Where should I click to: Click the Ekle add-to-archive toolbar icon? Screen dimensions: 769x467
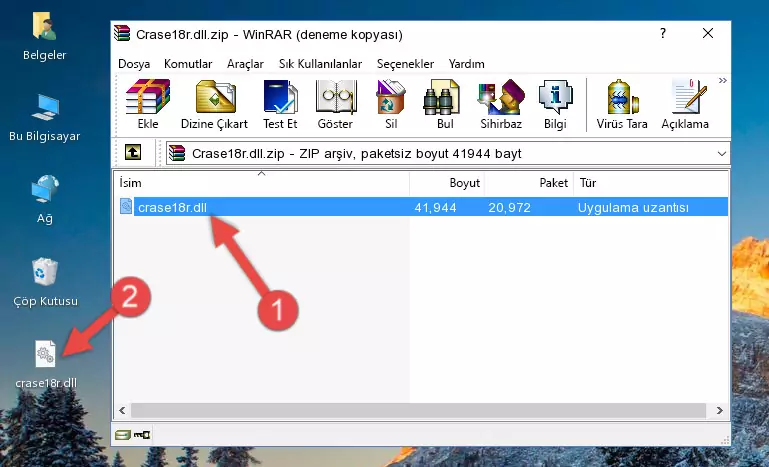tap(148, 104)
